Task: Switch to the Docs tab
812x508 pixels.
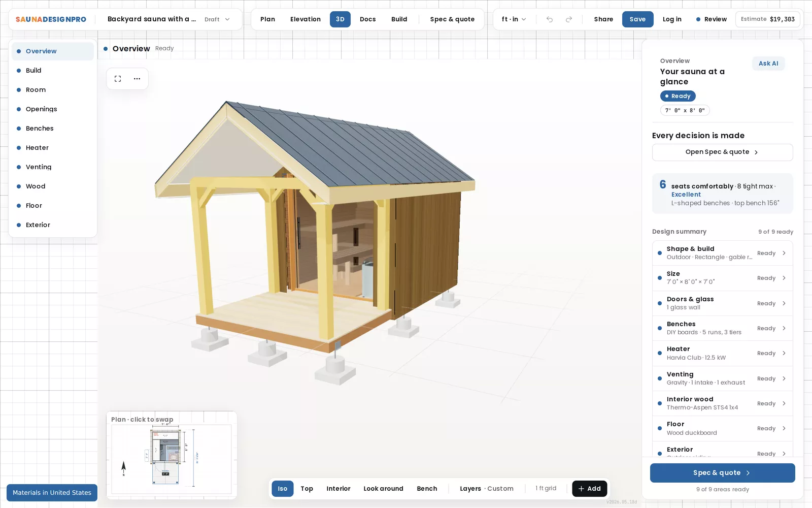Action: click(x=368, y=19)
